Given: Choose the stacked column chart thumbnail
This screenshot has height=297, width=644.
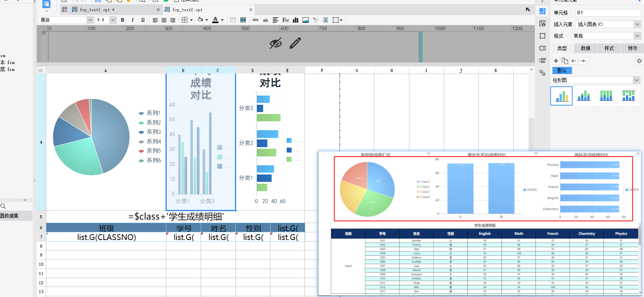Looking at the screenshot, I should tap(584, 96).
